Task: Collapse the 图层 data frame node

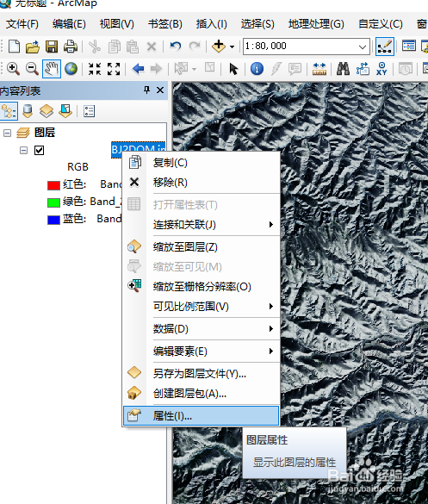Action: click(7, 133)
